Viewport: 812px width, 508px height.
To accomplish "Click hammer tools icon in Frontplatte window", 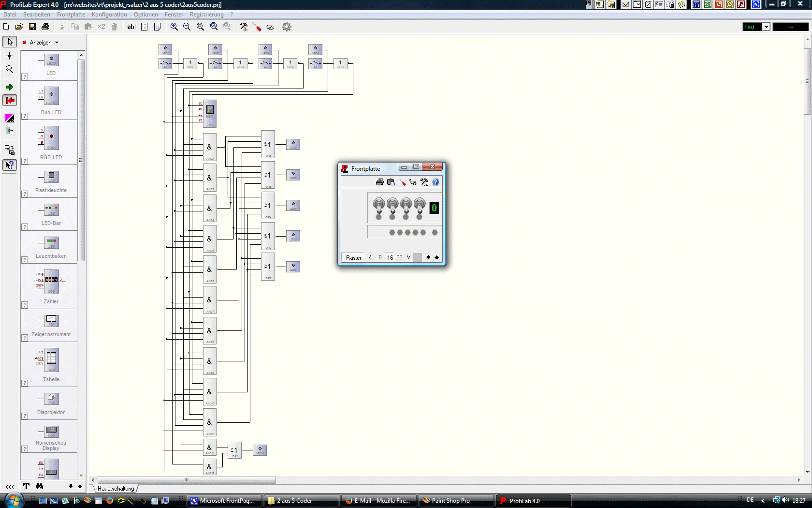I will click(x=424, y=182).
